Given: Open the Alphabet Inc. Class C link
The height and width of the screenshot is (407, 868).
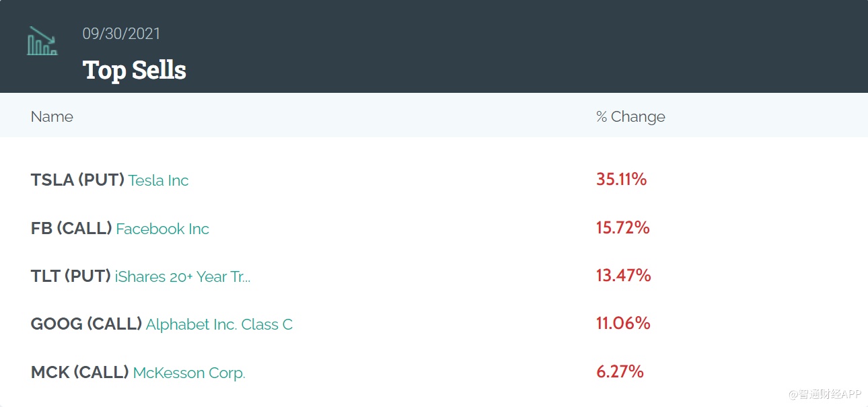Looking at the screenshot, I should (x=219, y=324).
